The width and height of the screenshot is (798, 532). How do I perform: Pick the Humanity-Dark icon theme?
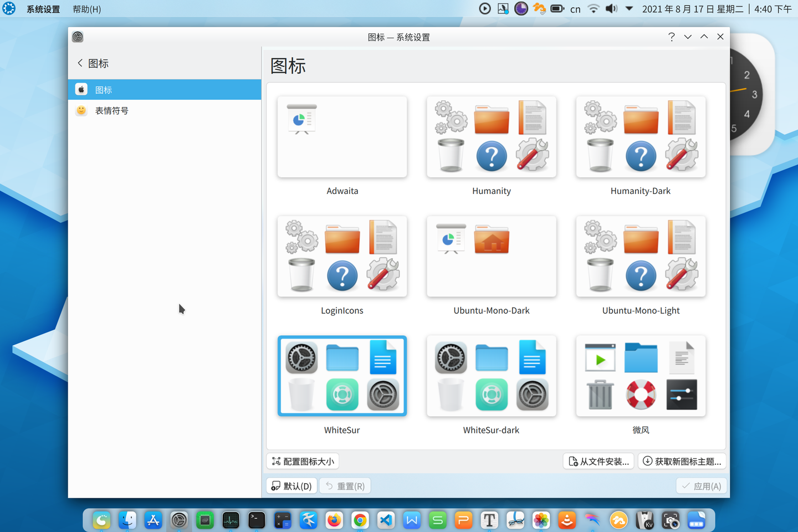pyautogui.click(x=641, y=137)
